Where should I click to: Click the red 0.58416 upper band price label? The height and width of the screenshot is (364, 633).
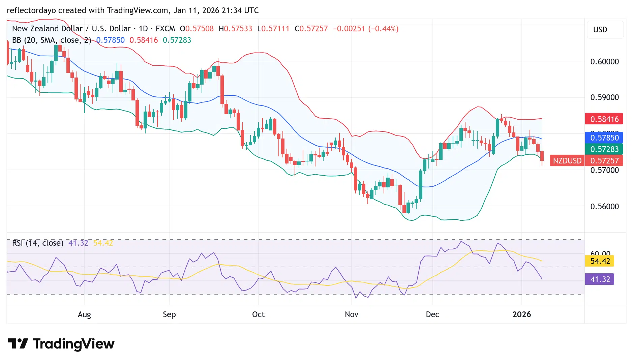(604, 119)
